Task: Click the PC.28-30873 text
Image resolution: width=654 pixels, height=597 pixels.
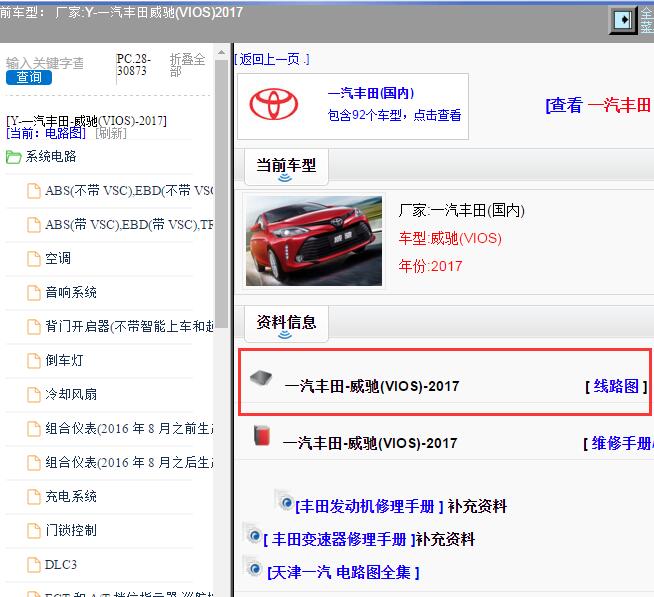Action: pos(133,65)
